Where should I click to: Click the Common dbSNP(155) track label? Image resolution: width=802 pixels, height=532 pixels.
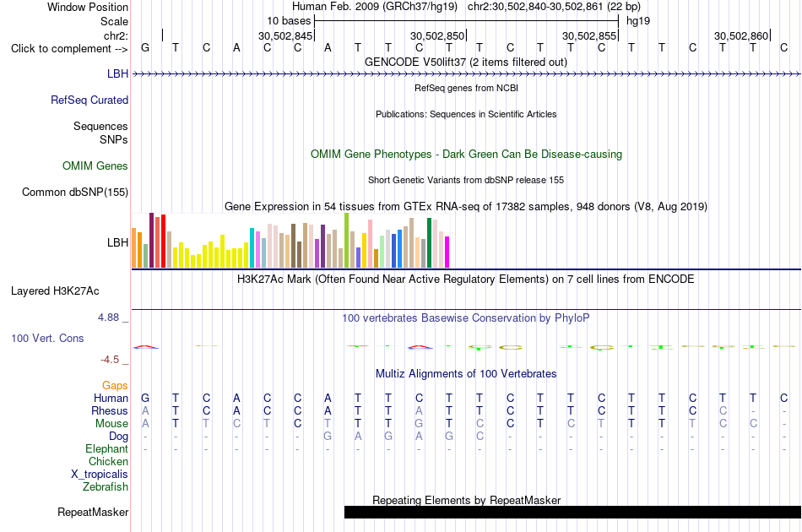point(75,192)
